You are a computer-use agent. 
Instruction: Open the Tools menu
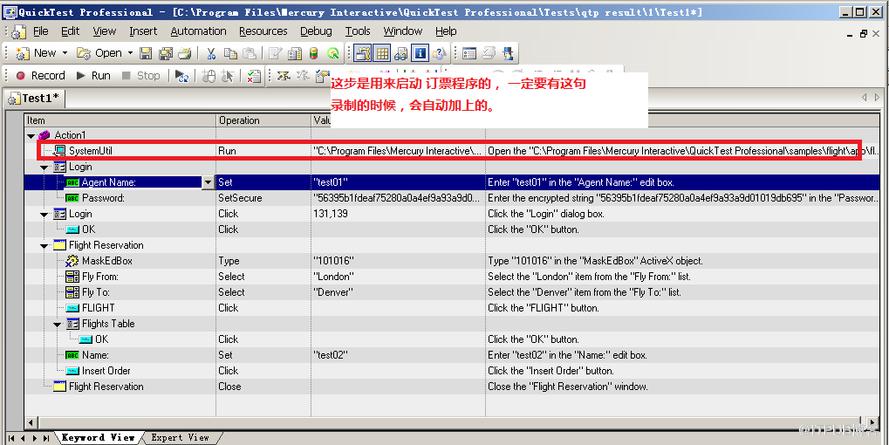(x=358, y=31)
